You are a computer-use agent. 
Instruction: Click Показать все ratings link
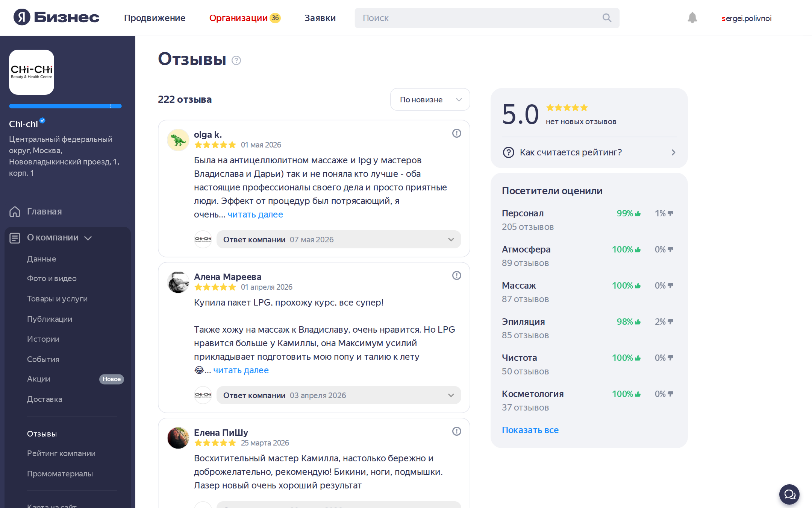(x=530, y=430)
